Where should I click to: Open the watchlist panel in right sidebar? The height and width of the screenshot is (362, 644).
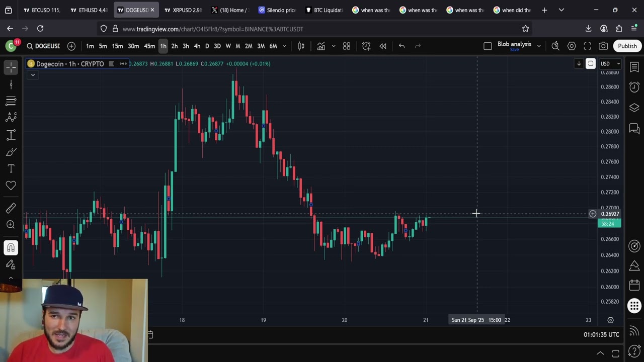[x=634, y=67]
